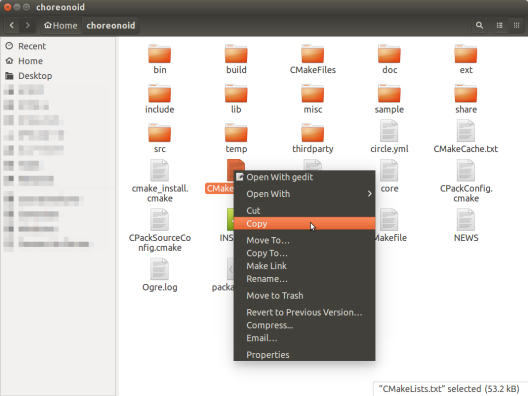
Task: Go forward with the forward arrow
Action: click(28, 25)
